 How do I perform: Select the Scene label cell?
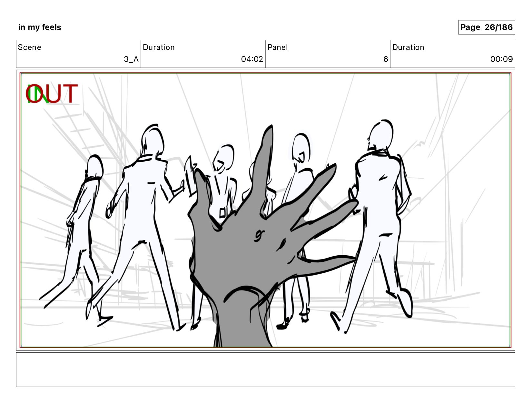78,54
